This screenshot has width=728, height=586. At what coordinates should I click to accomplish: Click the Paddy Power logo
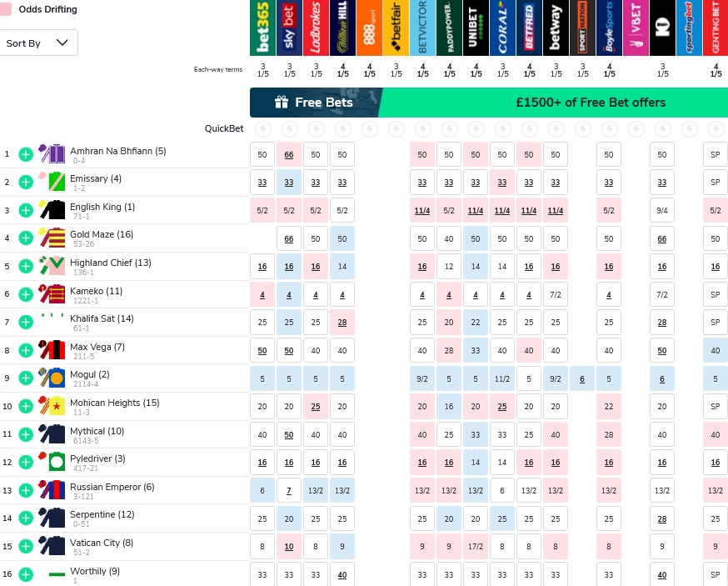point(449,28)
